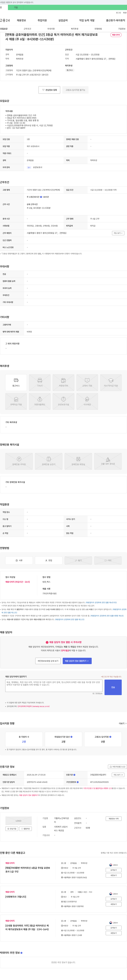127x980 pixels.
Task: Jump to the 우대사항 section tab
Action: point(51,29)
